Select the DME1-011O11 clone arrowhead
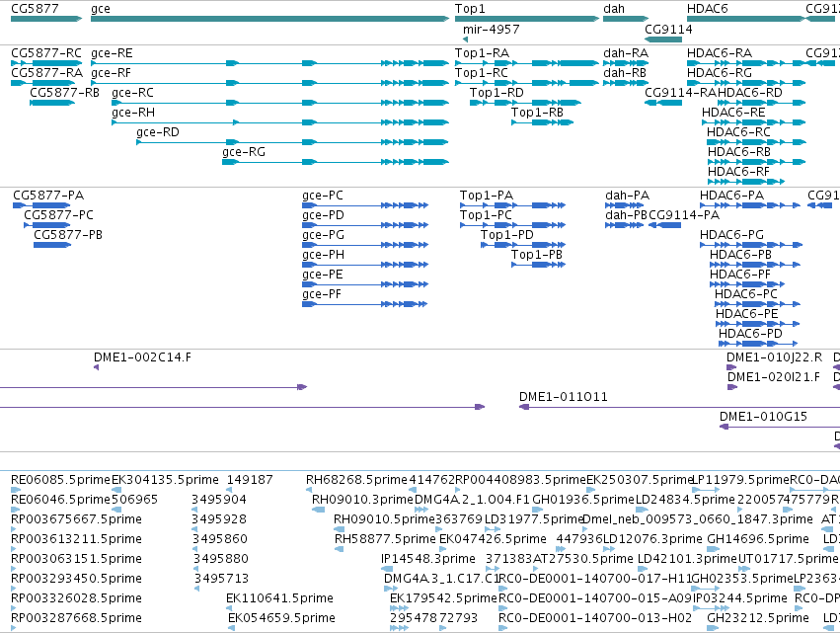This screenshot has height=633, width=840. (x=524, y=407)
